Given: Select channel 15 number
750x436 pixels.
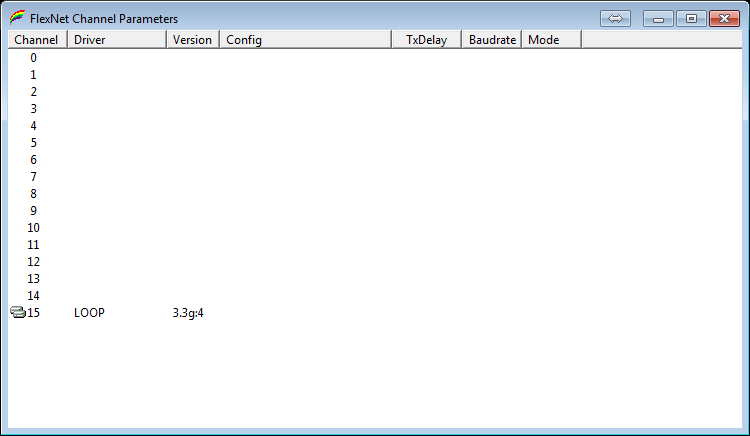Looking at the screenshot, I should [33, 313].
